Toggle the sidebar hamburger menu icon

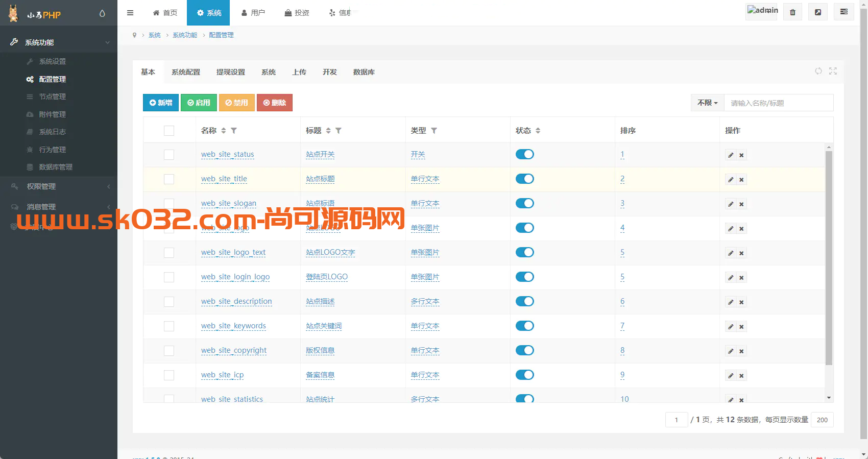(x=130, y=13)
